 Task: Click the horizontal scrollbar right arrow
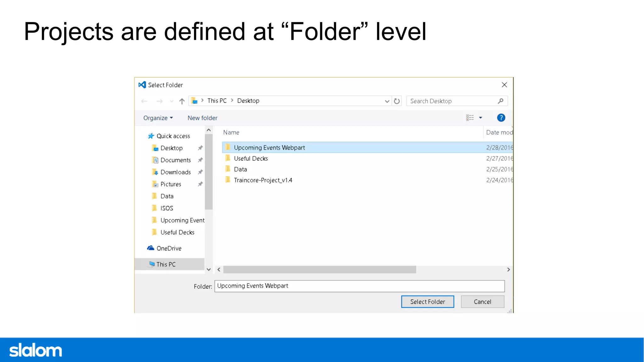[x=508, y=270]
